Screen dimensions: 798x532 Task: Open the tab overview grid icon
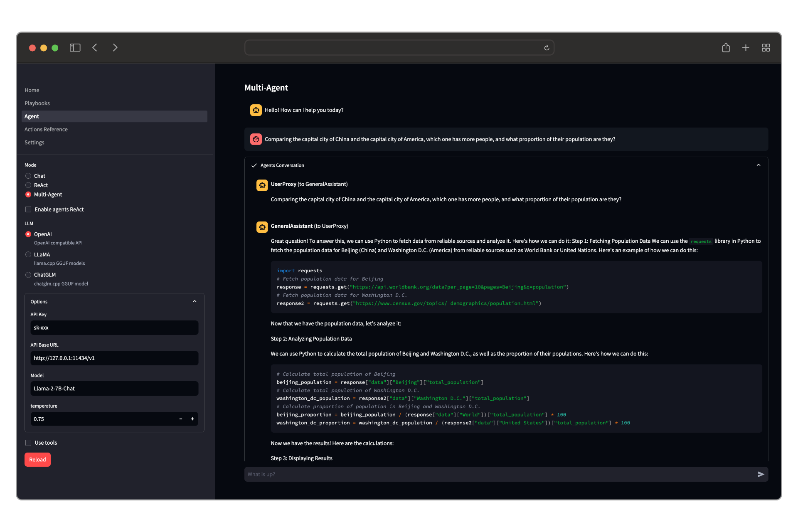(766, 48)
